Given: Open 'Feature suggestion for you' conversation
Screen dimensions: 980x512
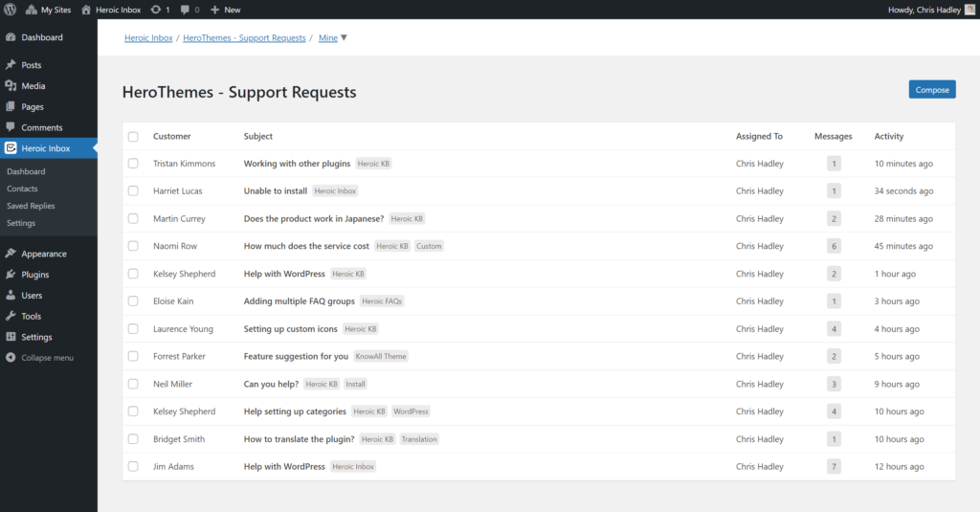Looking at the screenshot, I should tap(297, 356).
